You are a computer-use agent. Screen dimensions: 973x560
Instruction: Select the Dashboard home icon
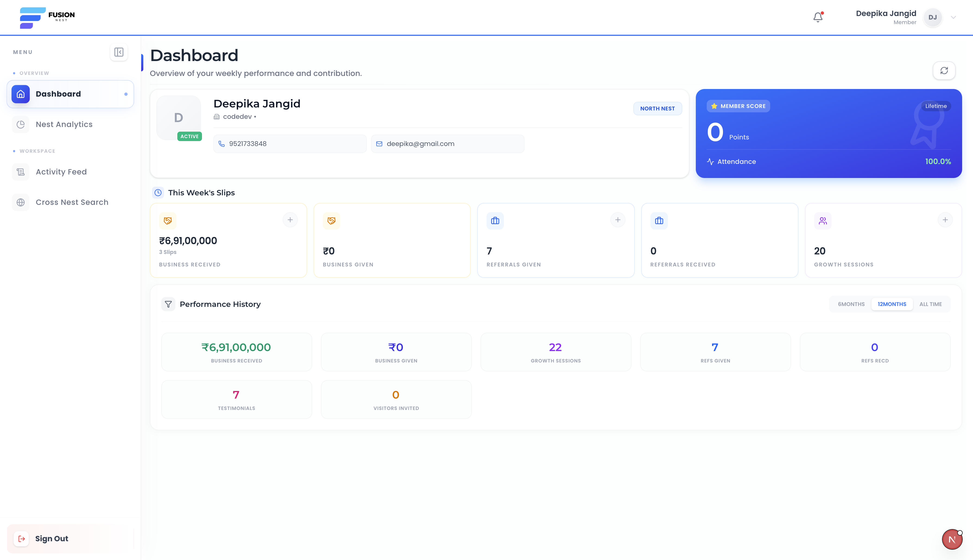pos(20,94)
